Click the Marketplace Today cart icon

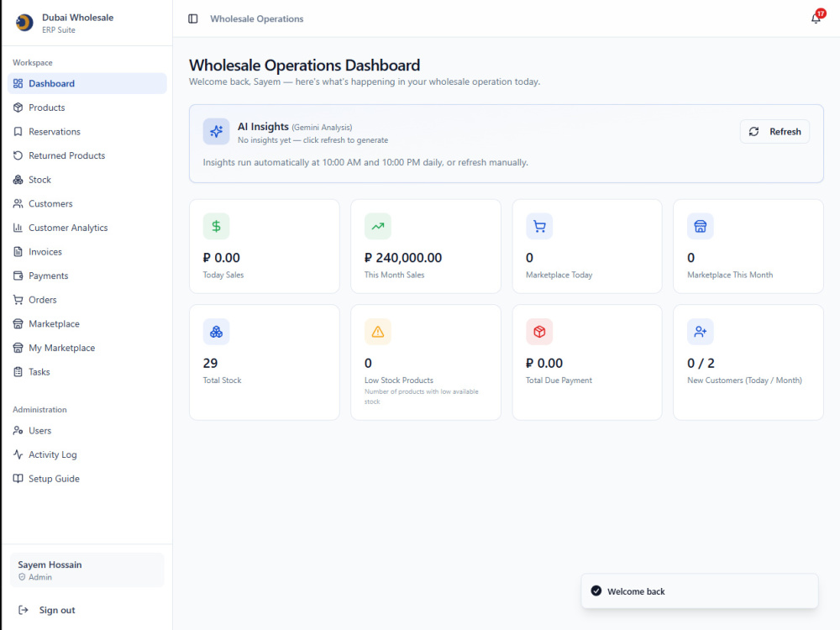click(539, 226)
